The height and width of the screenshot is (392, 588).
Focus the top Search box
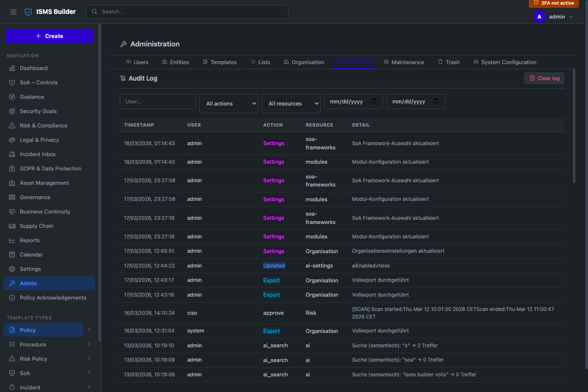[x=187, y=12]
